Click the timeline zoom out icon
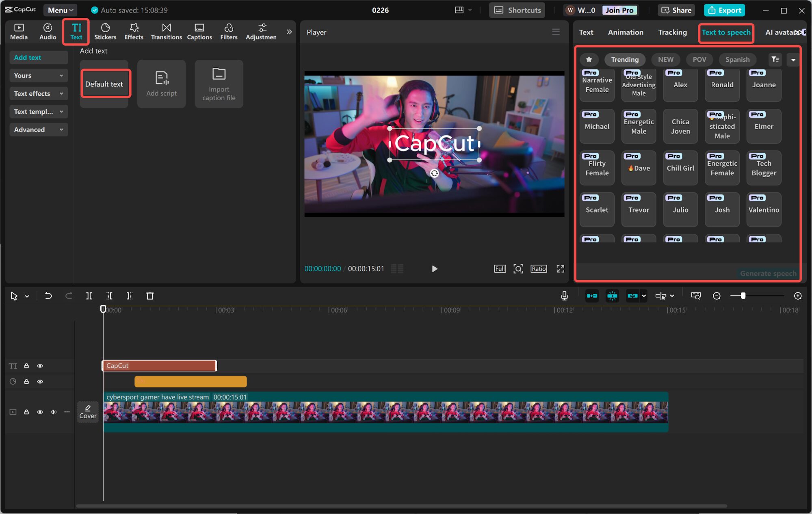Screen dimensions: 812x514 click(717, 296)
